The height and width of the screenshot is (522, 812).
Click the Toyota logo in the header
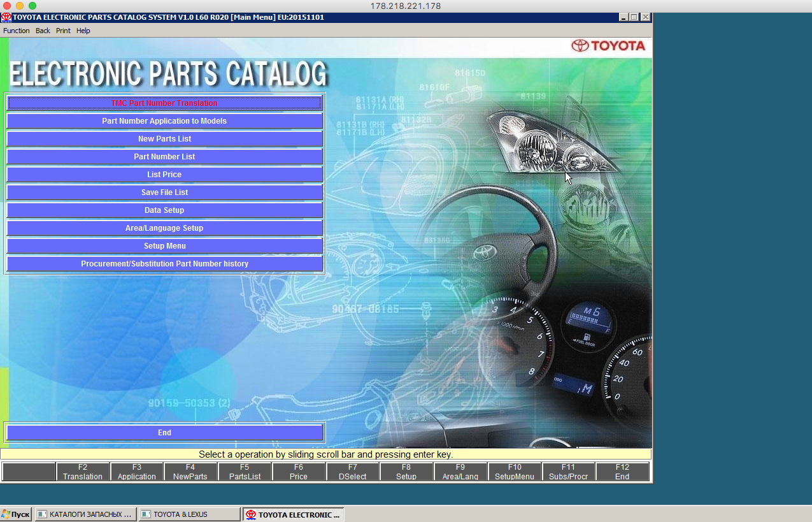coord(608,46)
